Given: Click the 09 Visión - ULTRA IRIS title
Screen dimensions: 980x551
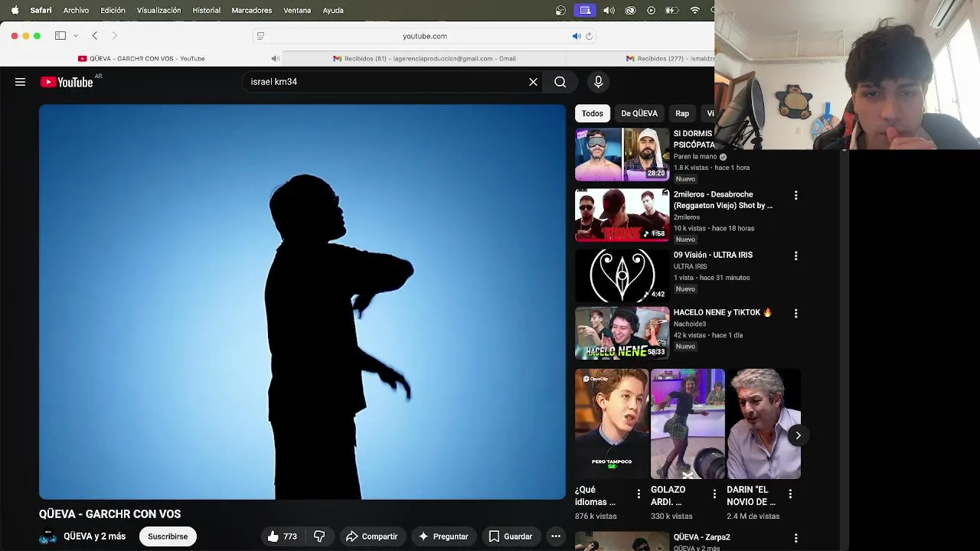Looking at the screenshot, I should tap(713, 255).
